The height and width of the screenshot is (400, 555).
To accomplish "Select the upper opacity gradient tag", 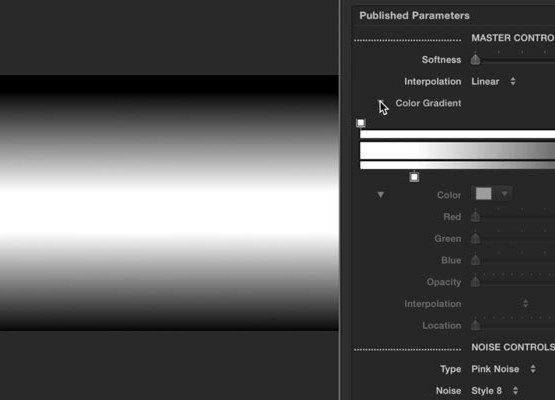I will (x=361, y=123).
